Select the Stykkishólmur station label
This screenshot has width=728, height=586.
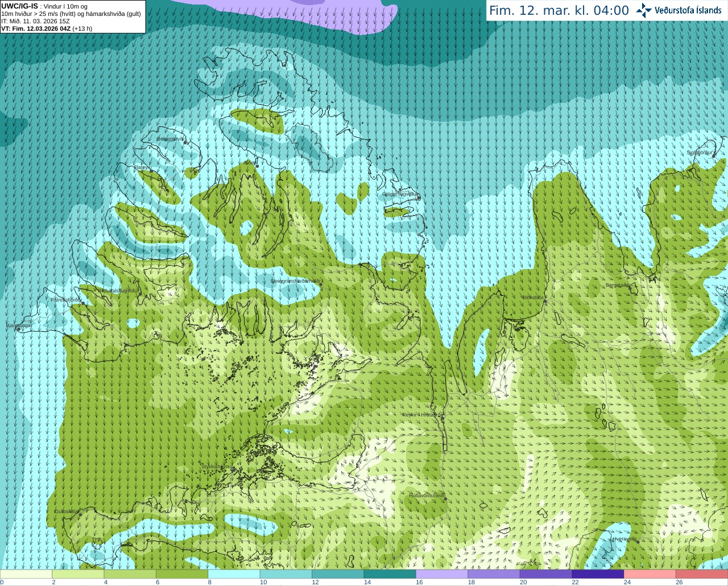pos(217,467)
